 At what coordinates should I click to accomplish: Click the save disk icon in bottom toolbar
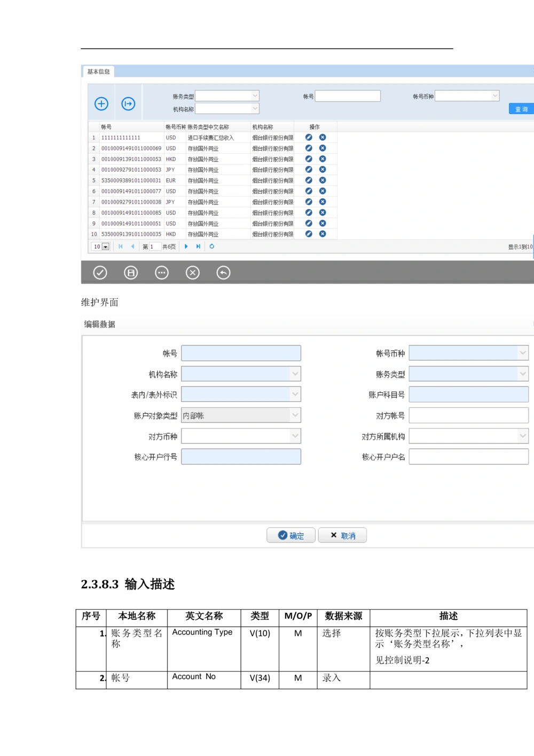pyautogui.click(x=131, y=273)
